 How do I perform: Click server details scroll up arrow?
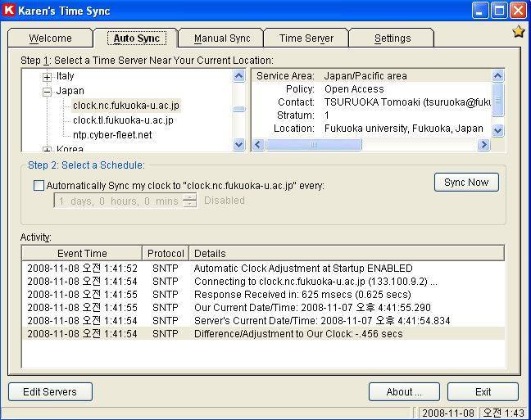coord(497,76)
